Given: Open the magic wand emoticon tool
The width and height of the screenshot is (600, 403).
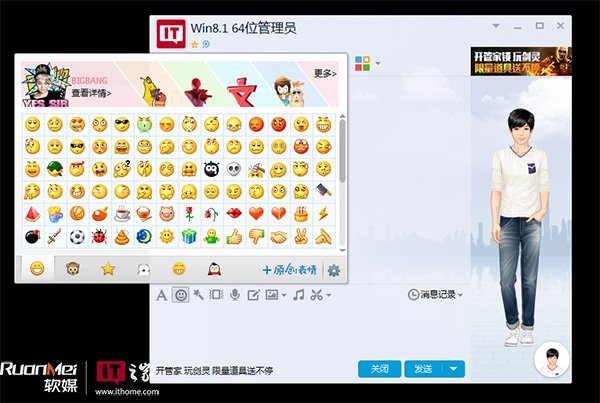Looking at the screenshot, I should pyautogui.click(x=198, y=295).
